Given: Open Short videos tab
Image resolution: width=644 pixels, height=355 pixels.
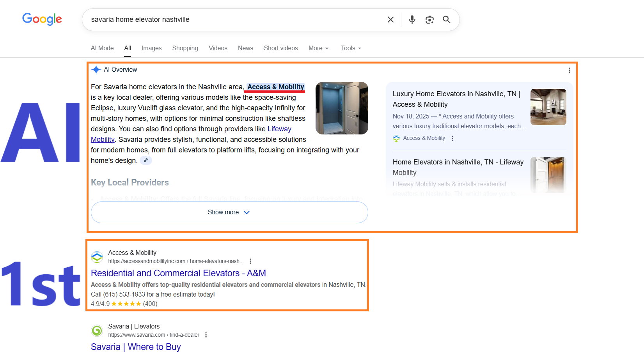Looking at the screenshot, I should click(280, 48).
